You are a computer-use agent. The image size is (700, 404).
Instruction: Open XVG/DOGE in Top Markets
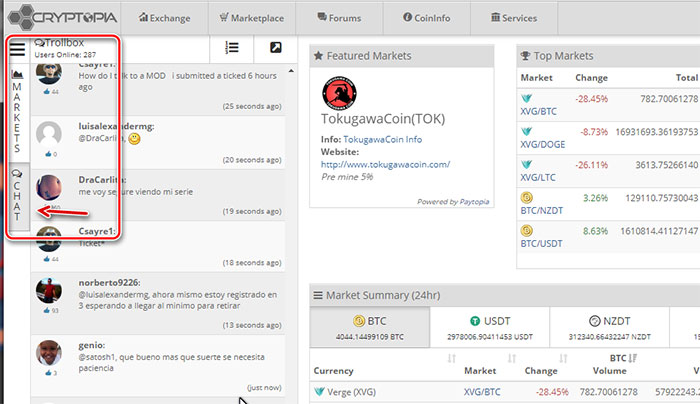tap(542, 144)
